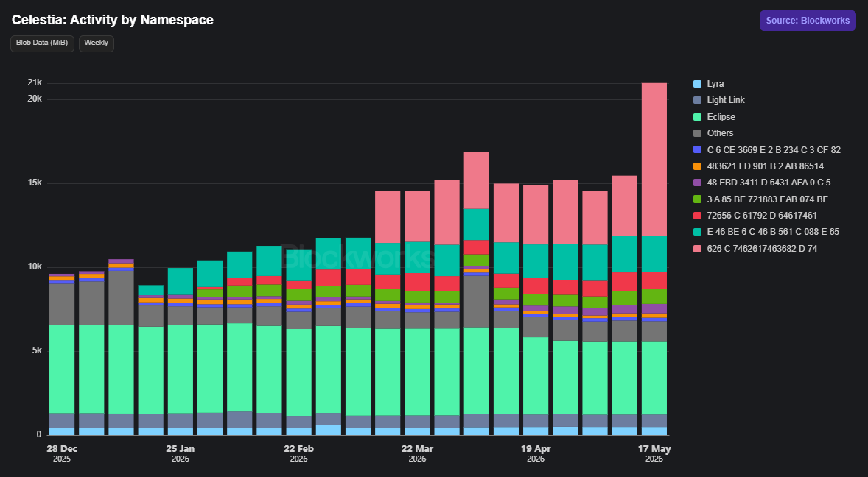Click the blue C 6 CE 3669 legend swatch
The width and height of the screenshot is (868, 477).
pyautogui.click(x=698, y=149)
